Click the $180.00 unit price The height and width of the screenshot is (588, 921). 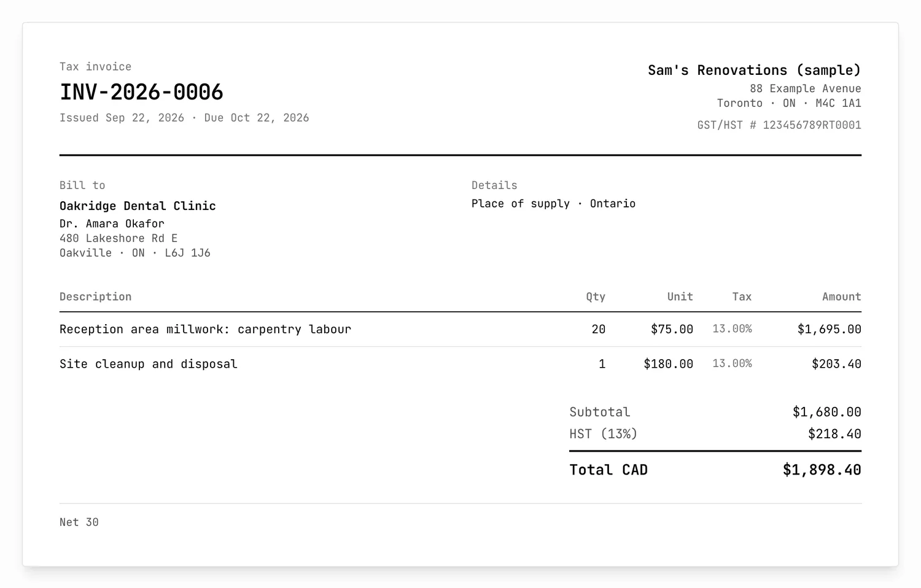(x=668, y=365)
